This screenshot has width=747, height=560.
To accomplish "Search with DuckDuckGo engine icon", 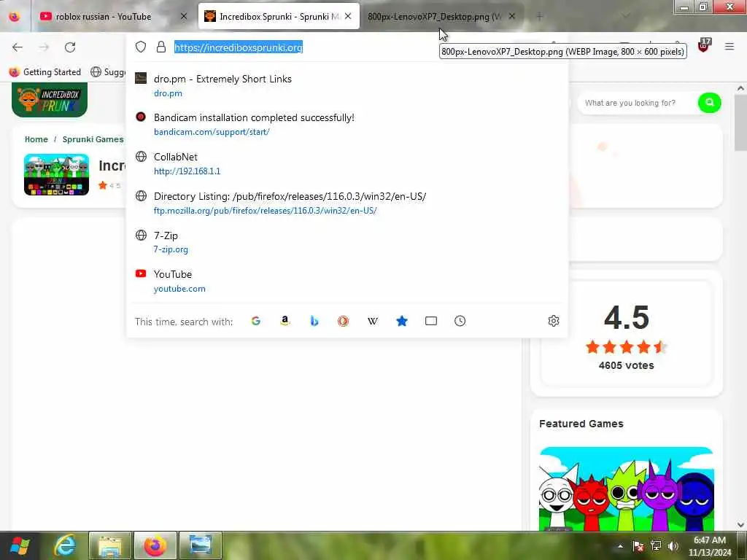I will coord(343,321).
